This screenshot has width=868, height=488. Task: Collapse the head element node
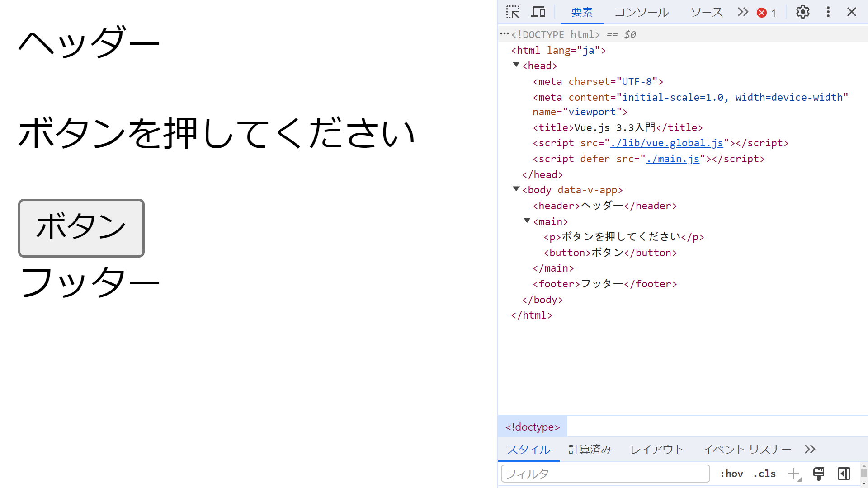pos(516,65)
